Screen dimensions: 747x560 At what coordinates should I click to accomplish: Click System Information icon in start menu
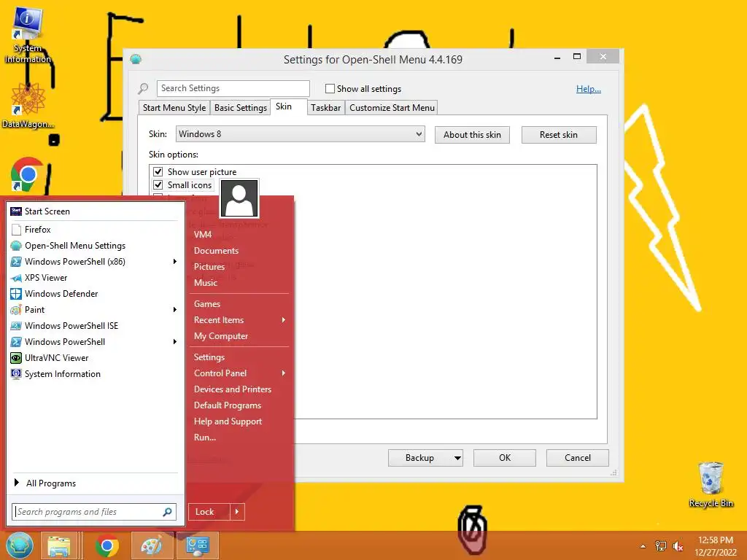tap(16, 374)
